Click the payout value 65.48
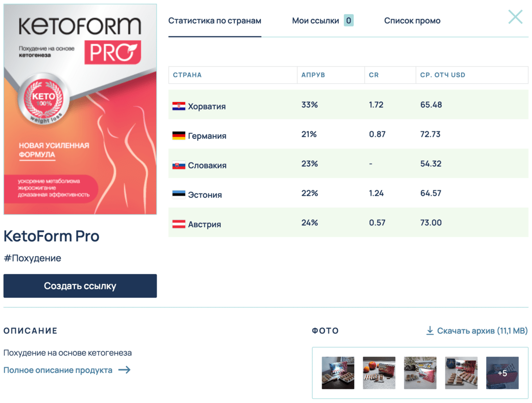Screen dimensions: 532x403 coord(431,105)
